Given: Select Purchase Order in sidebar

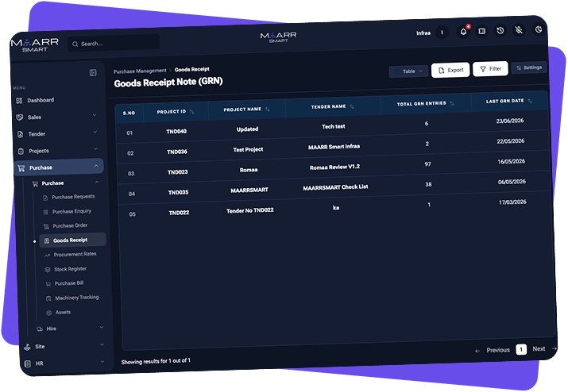Looking at the screenshot, I should point(70,225).
